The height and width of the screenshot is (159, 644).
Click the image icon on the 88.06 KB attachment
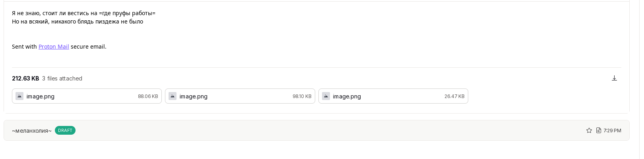pos(19,96)
